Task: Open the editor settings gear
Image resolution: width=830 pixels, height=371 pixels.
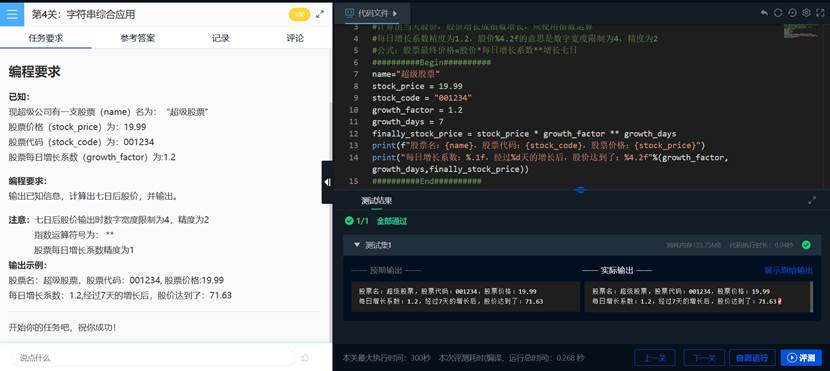Action: [806, 13]
